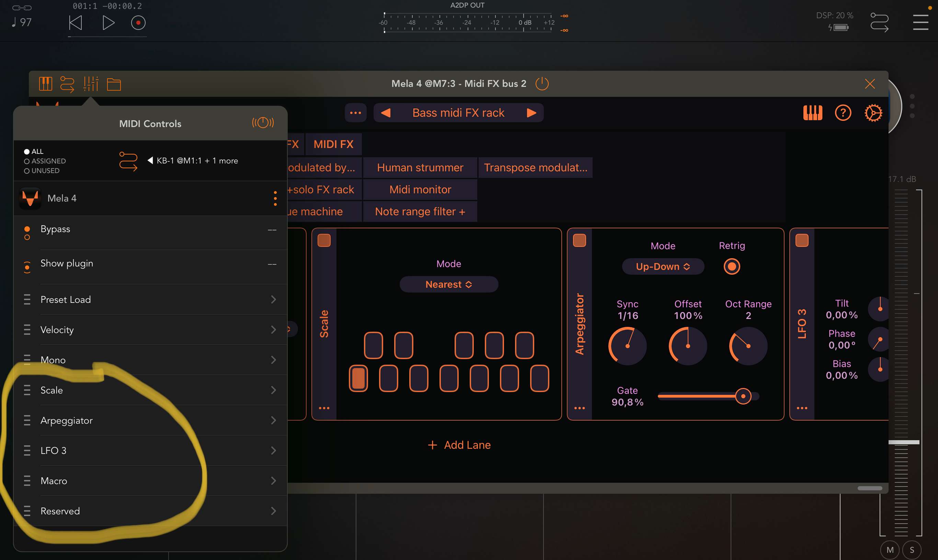The height and width of the screenshot is (560, 938).
Task: Open the hamburger main menu
Action: tap(920, 22)
